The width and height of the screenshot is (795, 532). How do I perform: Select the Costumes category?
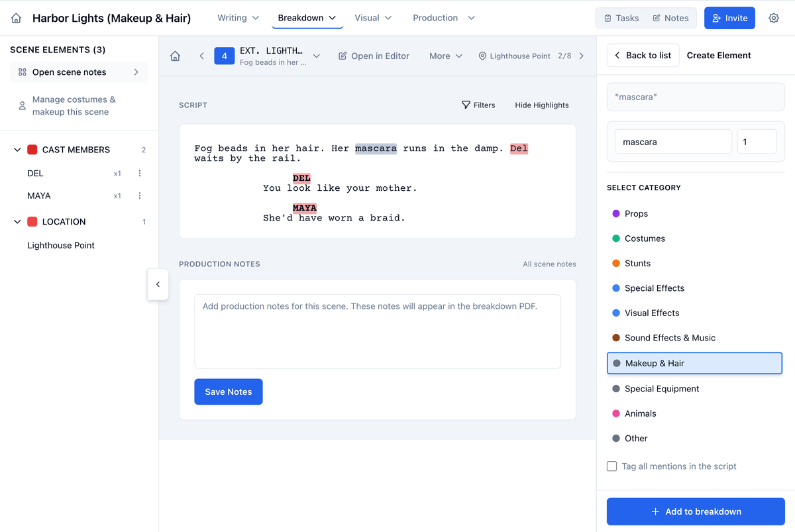695,239
